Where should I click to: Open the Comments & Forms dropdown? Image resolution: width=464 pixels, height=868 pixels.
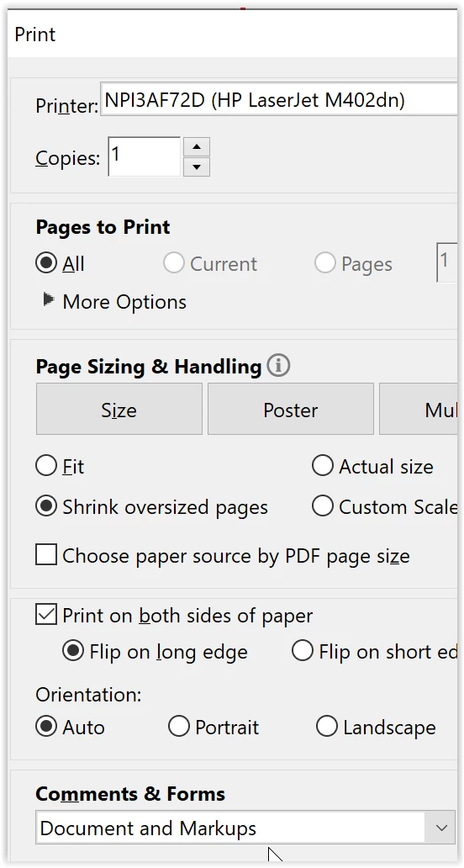click(245, 828)
